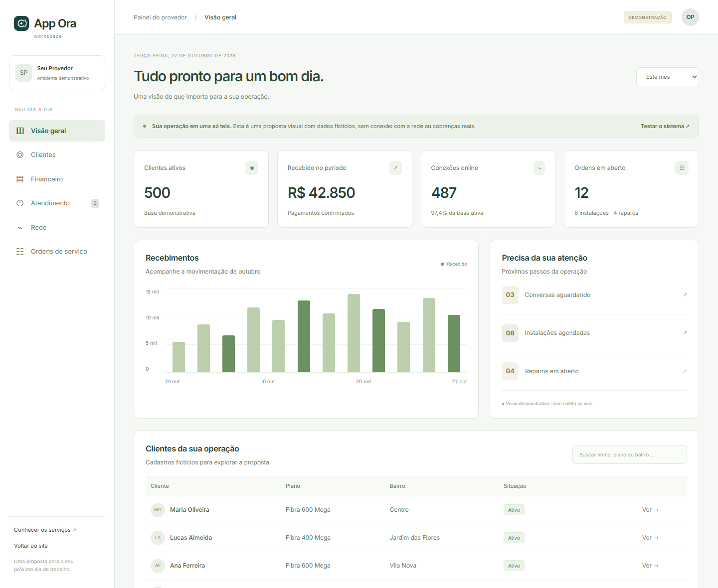Click the Recebido legend color dot
This screenshot has height=588, width=718.
(442, 264)
